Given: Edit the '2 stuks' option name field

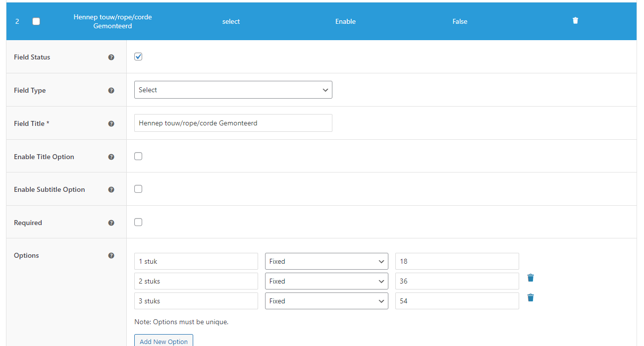Looking at the screenshot, I should (196, 281).
